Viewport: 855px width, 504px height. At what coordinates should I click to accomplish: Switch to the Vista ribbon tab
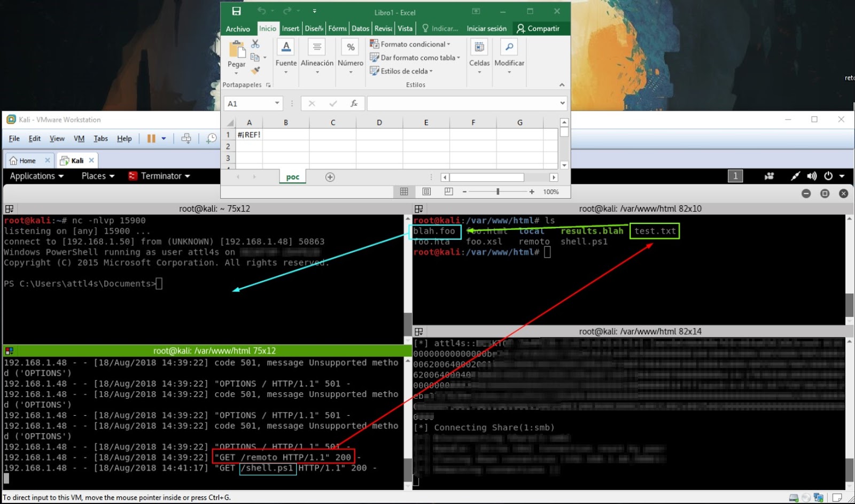click(405, 28)
